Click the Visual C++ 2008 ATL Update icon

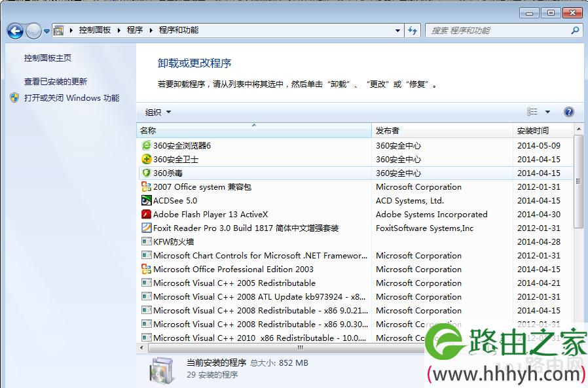coord(146,296)
